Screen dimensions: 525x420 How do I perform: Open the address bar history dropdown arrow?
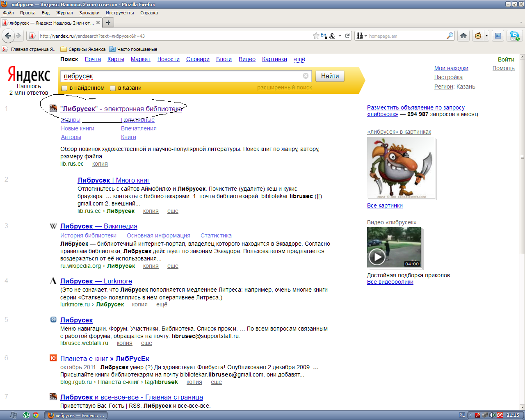coord(340,36)
